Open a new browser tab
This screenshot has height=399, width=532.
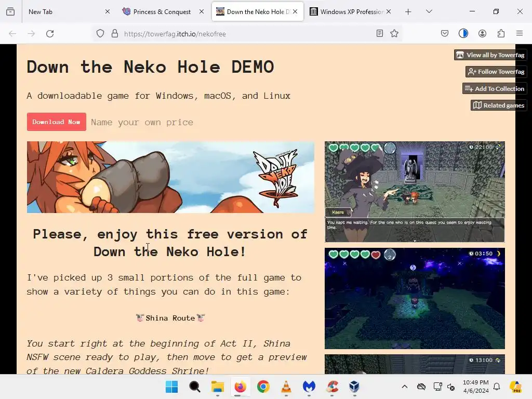point(408,12)
